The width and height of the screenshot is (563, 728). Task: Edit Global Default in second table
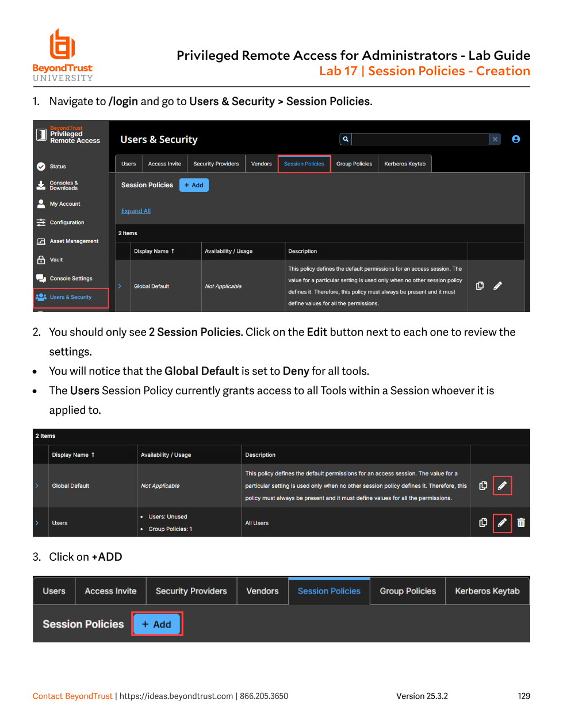pos(502,486)
